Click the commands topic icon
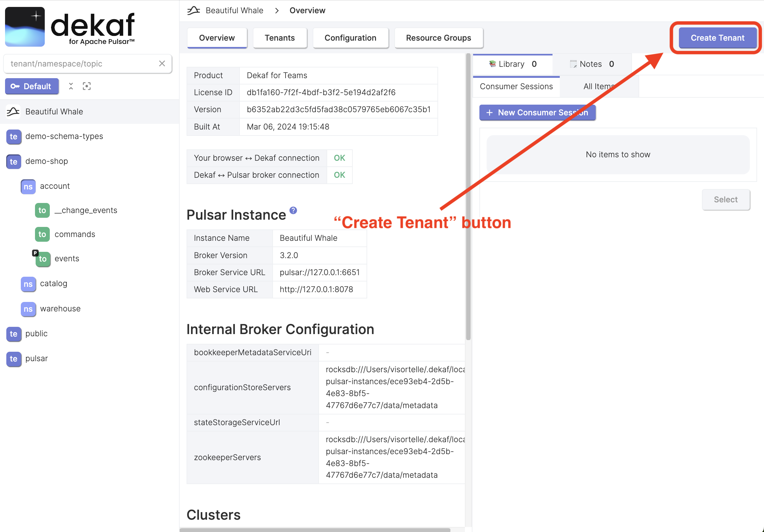764x532 pixels. click(x=42, y=234)
